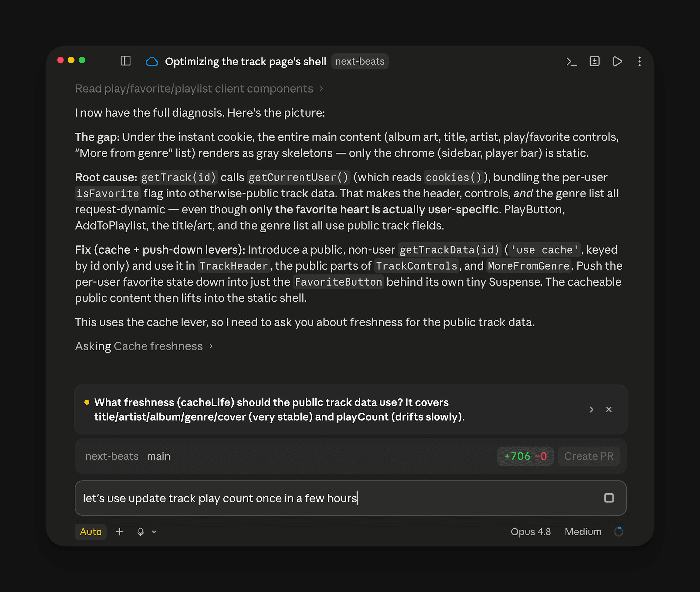Click the Create PR button
This screenshot has width=700, height=592.
tap(589, 456)
